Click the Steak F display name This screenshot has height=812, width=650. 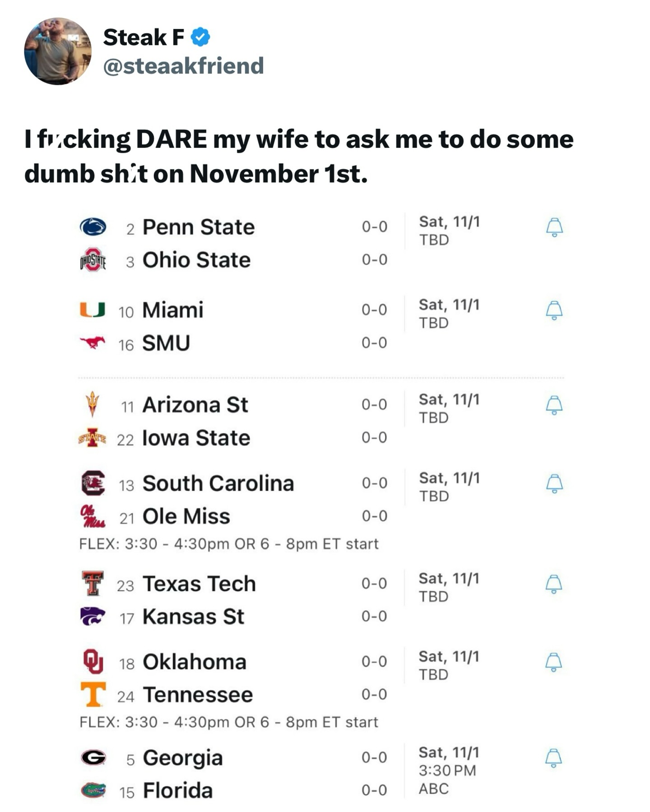coord(144,37)
